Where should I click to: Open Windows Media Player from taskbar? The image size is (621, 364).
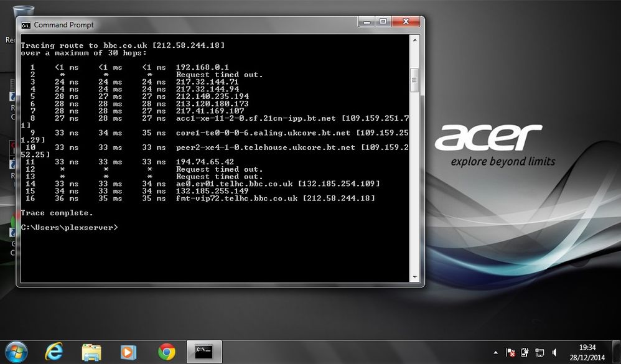[128, 352]
